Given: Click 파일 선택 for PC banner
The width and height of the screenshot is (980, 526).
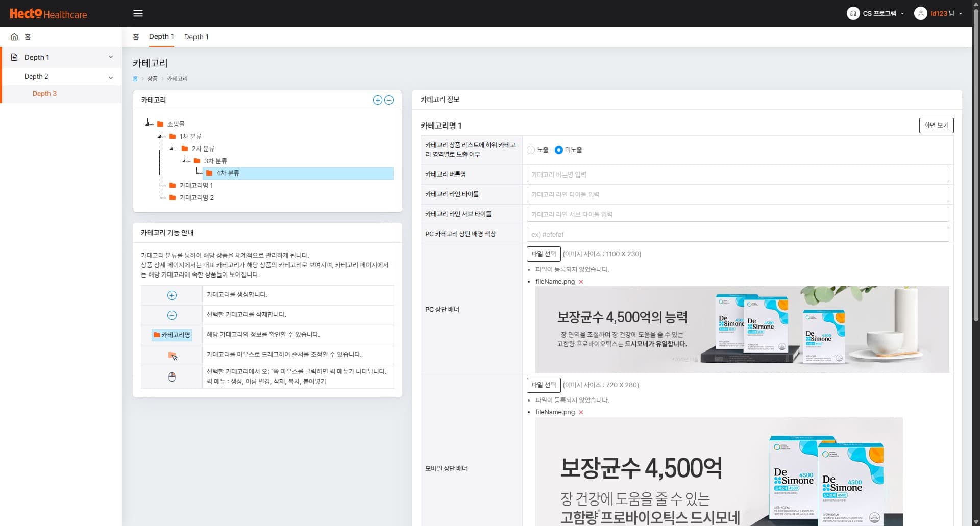Looking at the screenshot, I should pyautogui.click(x=544, y=254).
